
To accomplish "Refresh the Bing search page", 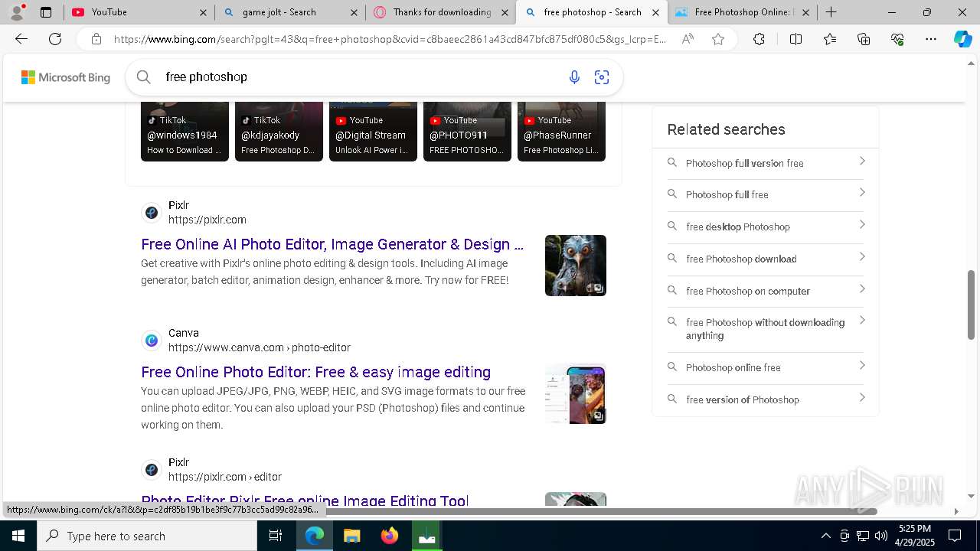I will [x=55, y=39].
